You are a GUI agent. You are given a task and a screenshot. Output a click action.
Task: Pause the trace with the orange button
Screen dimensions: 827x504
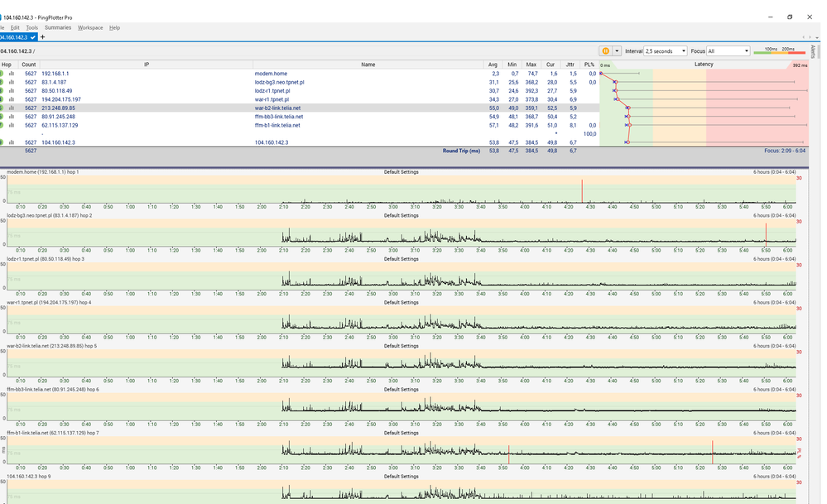pos(605,51)
